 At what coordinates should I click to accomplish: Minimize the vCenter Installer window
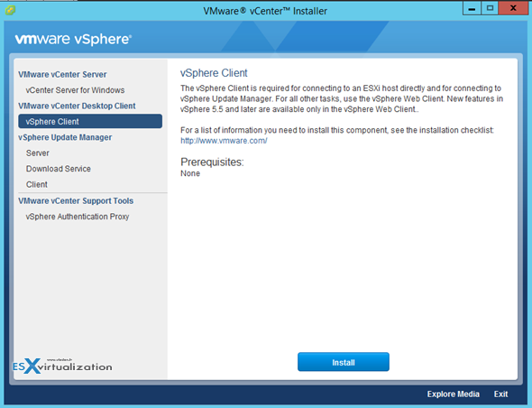(472, 8)
